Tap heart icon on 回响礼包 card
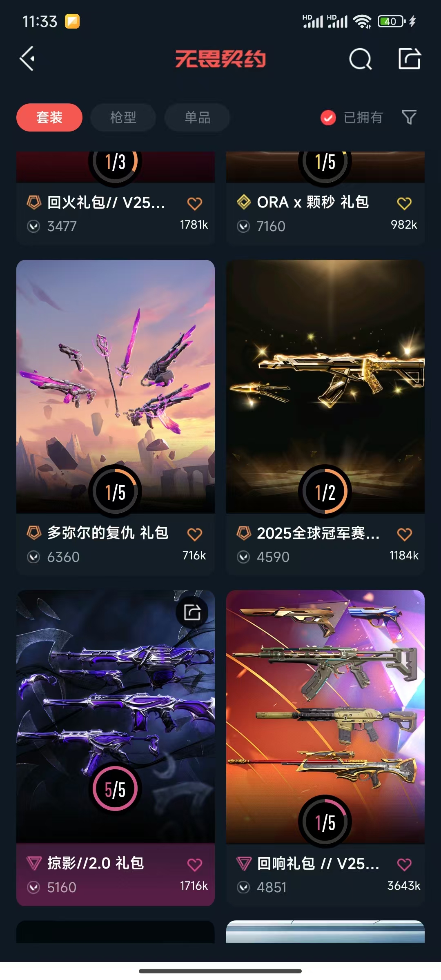 404,864
